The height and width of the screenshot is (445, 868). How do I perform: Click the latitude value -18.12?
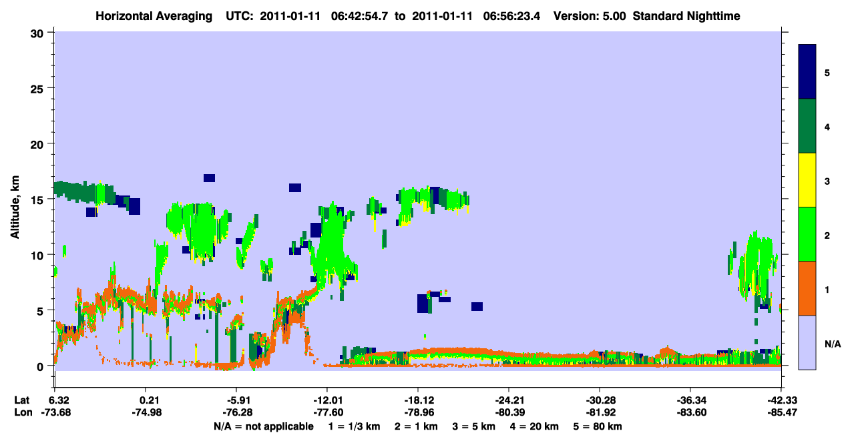[417, 400]
